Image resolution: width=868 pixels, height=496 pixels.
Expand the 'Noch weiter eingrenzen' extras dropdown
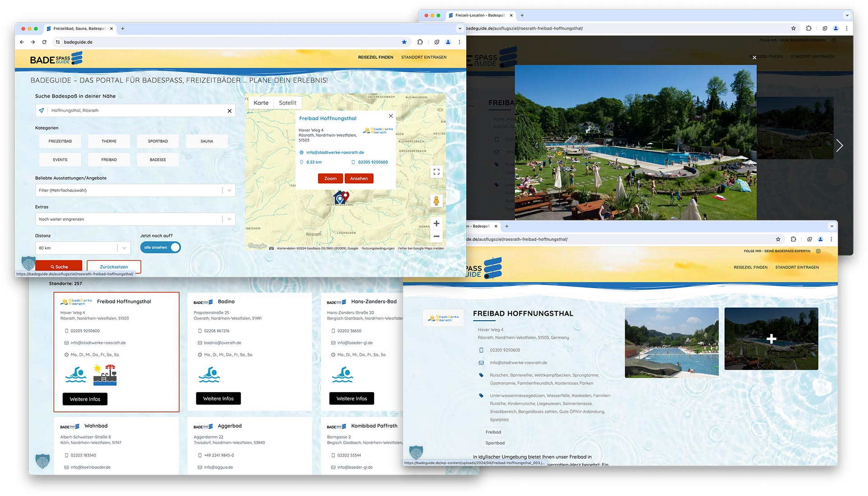[135, 220]
